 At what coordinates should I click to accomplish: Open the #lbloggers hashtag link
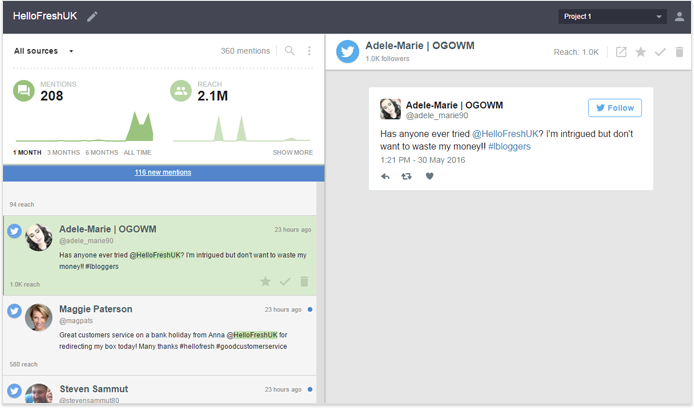[509, 147]
